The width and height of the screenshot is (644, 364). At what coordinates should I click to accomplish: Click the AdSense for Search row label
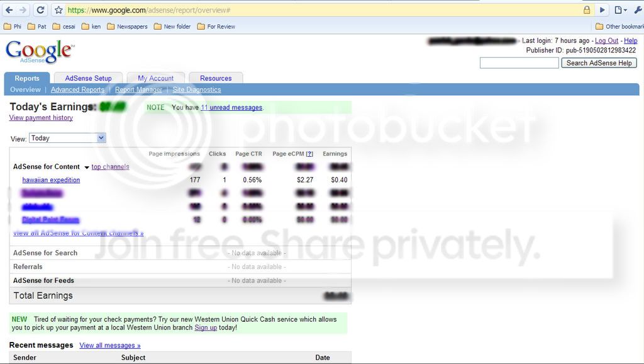click(45, 253)
